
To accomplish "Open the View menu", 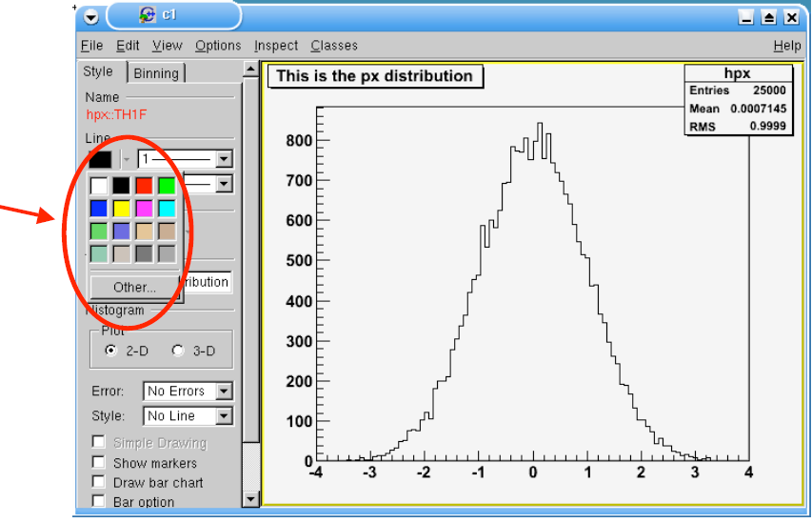I will point(168,46).
